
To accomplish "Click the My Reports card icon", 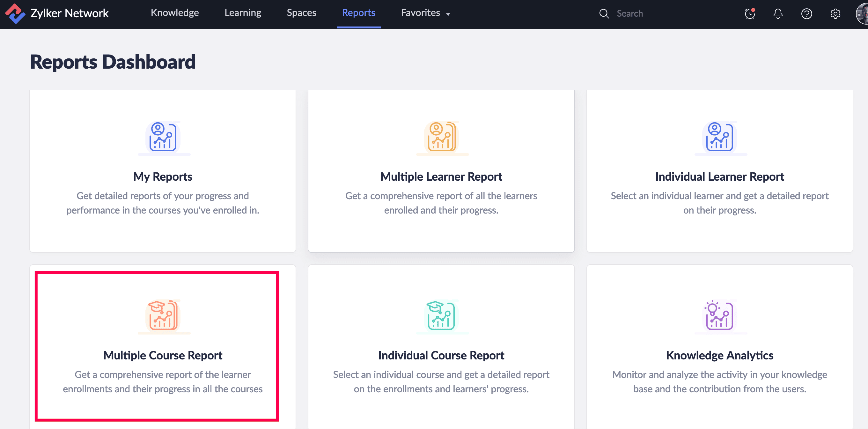I will point(163,137).
